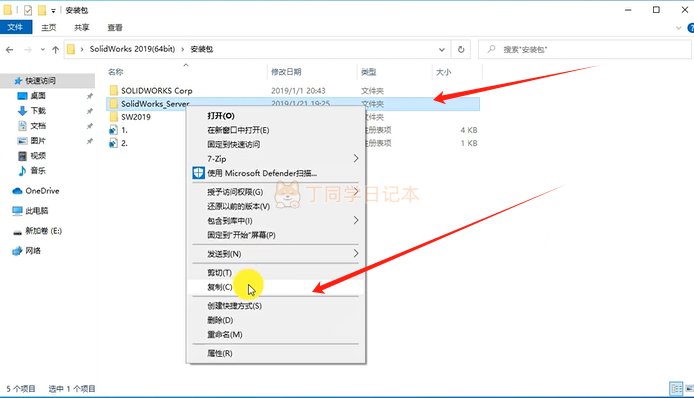Choose 固定到快速访问 from context menu
The image size is (694, 398).
pos(276,144)
